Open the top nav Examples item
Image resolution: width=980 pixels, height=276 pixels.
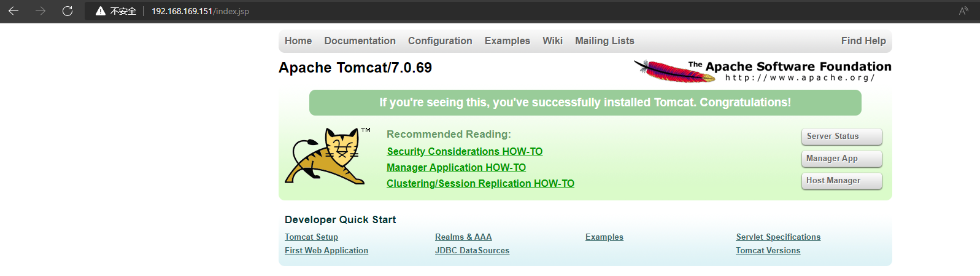507,41
